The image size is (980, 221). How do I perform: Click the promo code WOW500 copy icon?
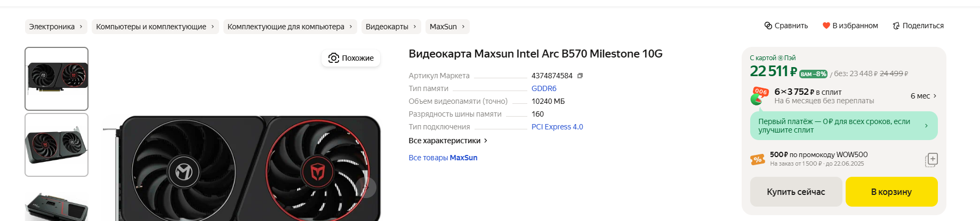(x=931, y=159)
